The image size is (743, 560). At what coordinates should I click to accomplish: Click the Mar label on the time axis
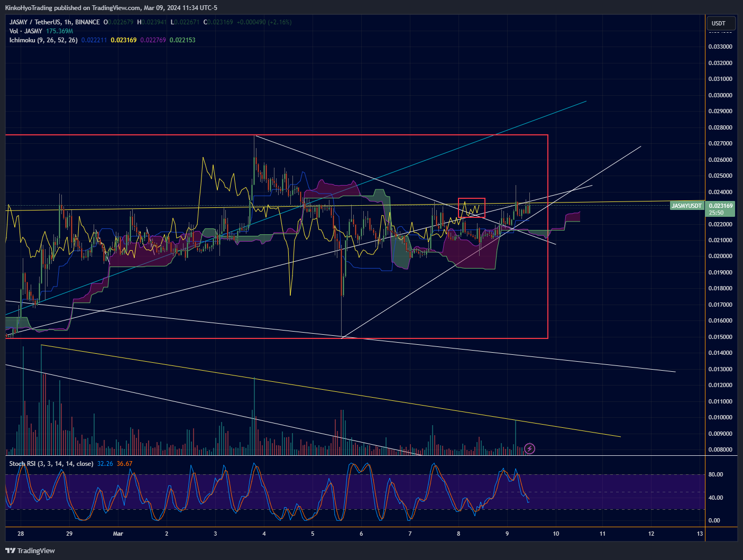tap(118, 534)
